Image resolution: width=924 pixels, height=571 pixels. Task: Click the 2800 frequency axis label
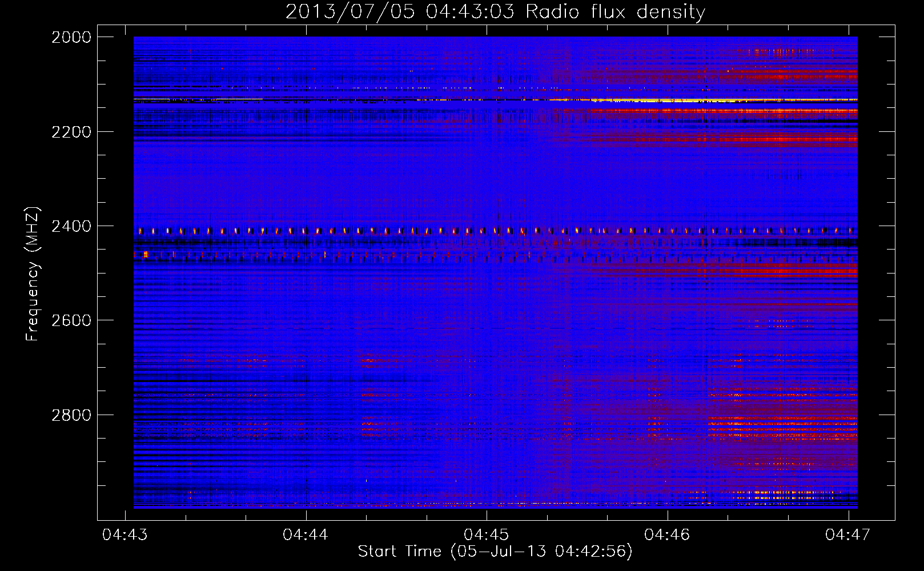[x=71, y=415]
